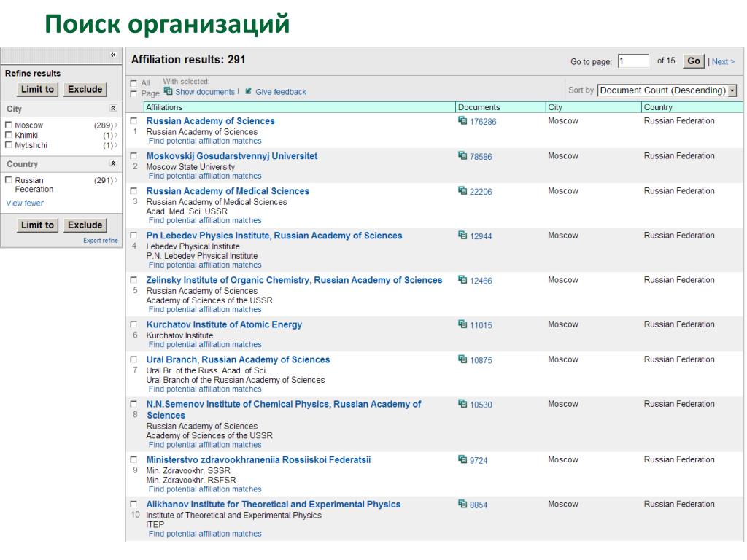The image size is (747, 560).
Task: Tick the Mytishchi city filter checkbox
Action: pyautogui.click(x=8, y=145)
